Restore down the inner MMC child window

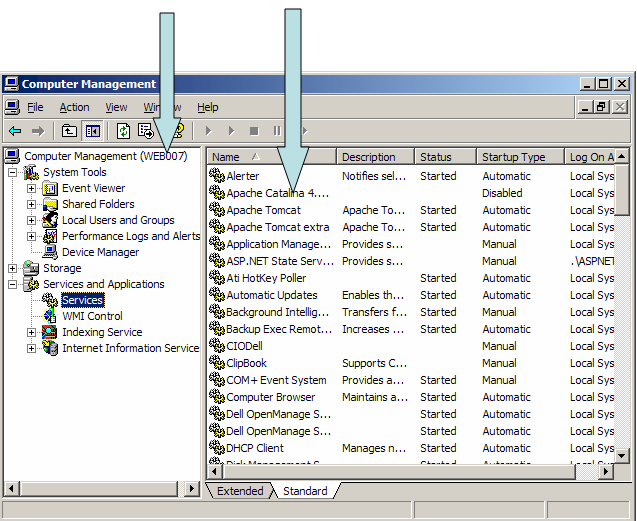click(601, 107)
